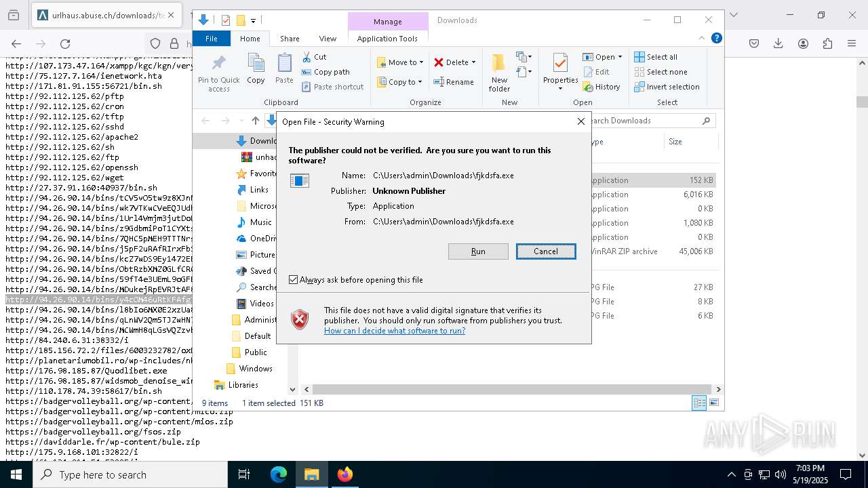This screenshot has height=488, width=868.
Task: Click volume icon in system tray
Action: (x=781, y=474)
